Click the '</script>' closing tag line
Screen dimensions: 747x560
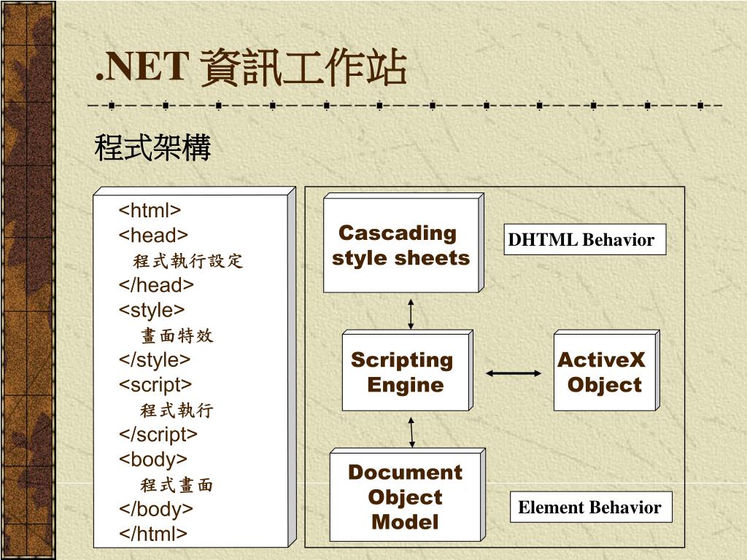click(158, 435)
